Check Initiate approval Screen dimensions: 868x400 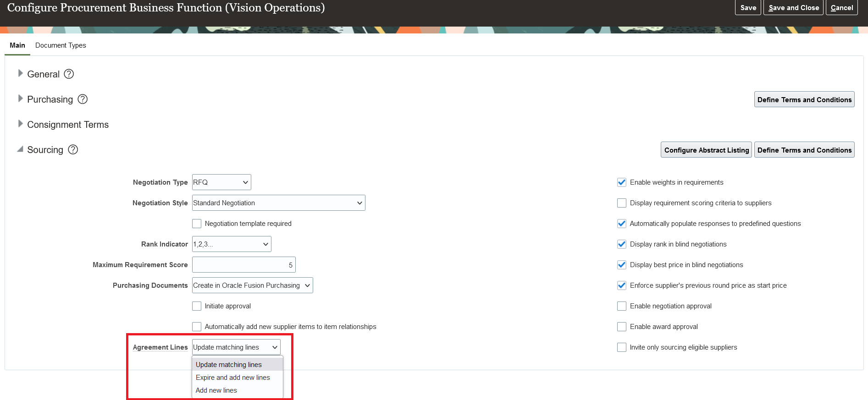click(x=197, y=306)
